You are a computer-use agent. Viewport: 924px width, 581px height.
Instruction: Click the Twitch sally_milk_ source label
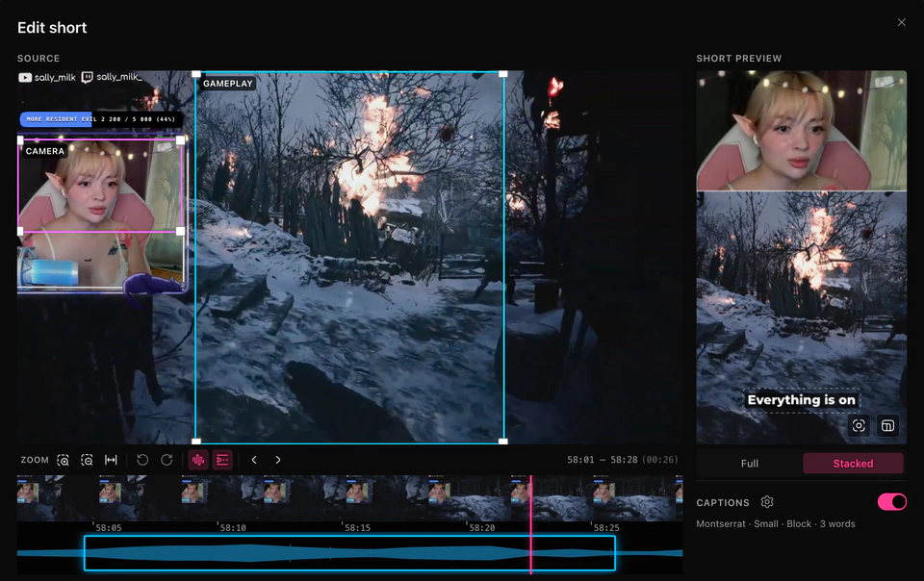tap(112, 77)
